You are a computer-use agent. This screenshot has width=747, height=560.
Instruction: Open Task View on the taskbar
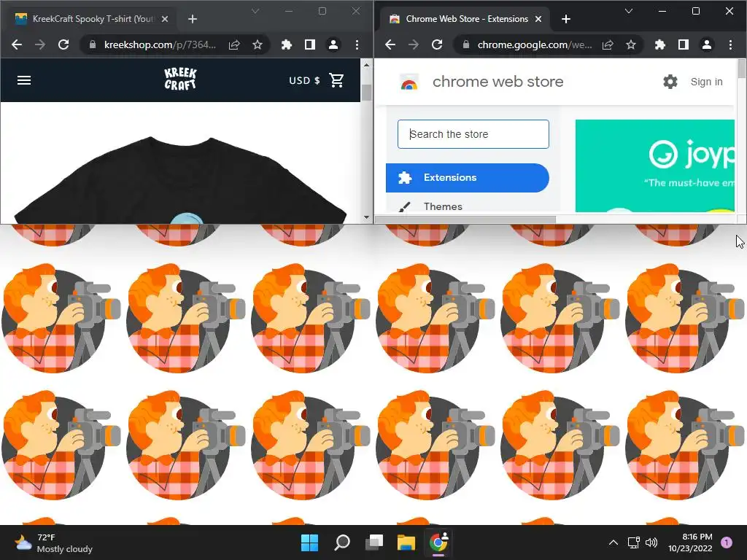pyautogui.click(x=374, y=542)
